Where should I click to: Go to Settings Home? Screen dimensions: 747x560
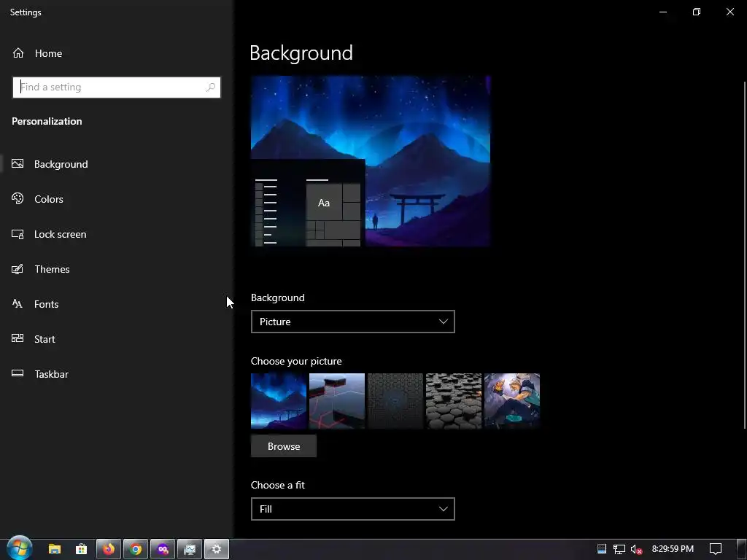(37, 53)
